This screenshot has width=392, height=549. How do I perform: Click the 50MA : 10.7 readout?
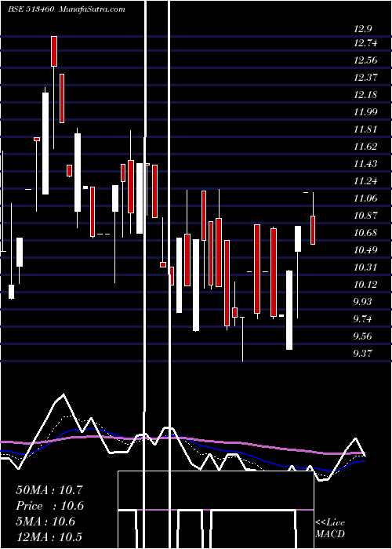(49, 490)
